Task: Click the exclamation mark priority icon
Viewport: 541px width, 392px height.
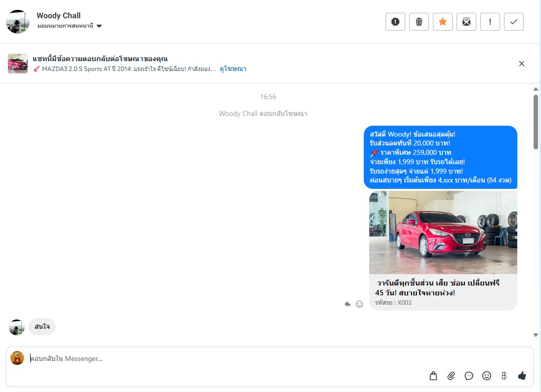Action: point(490,22)
